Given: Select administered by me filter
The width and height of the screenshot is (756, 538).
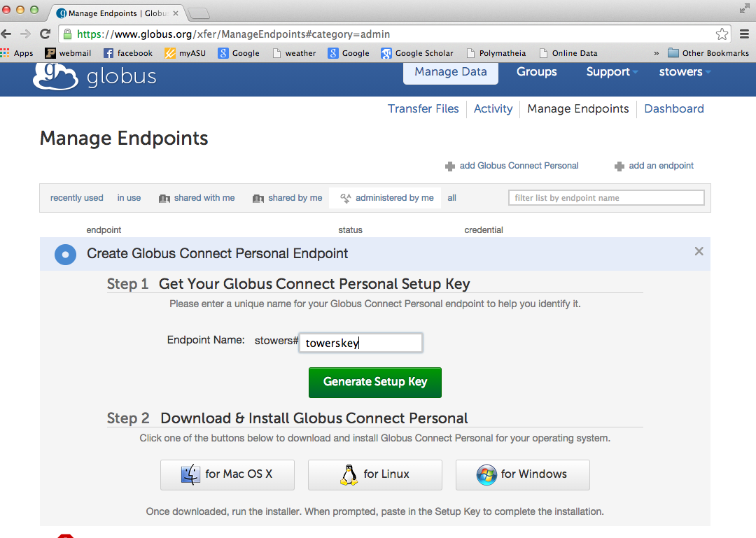Looking at the screenshot, I should [x=386, y=198].
